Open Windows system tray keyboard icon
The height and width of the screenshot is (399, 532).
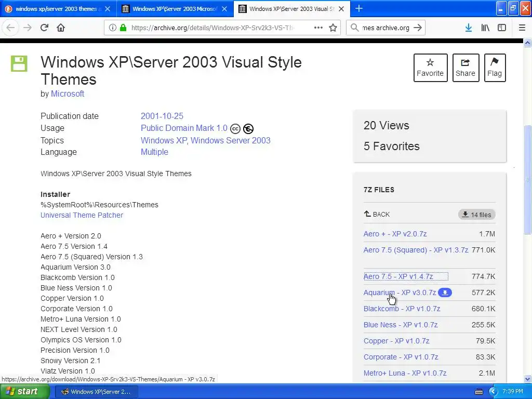pyautogui.click(x=478, y=392)
